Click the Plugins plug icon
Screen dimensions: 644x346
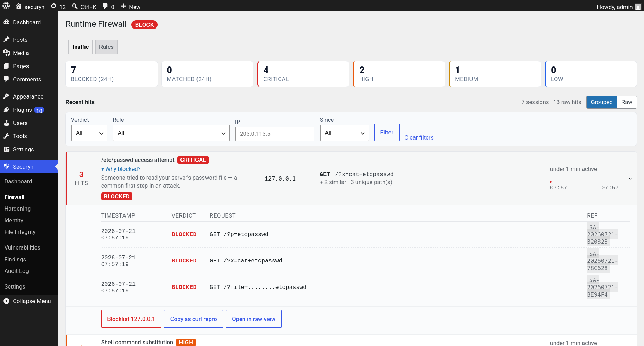click(x=7, y=110)
